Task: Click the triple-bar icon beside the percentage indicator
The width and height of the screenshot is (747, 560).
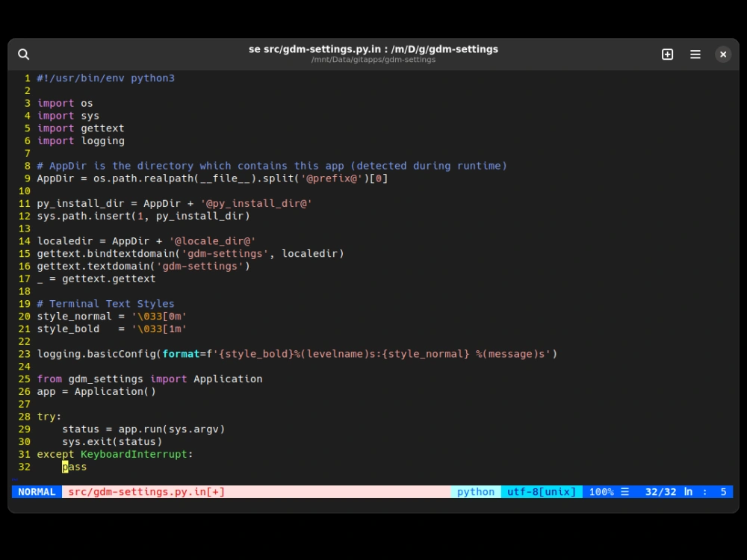Action: click(x=624, y=492)
